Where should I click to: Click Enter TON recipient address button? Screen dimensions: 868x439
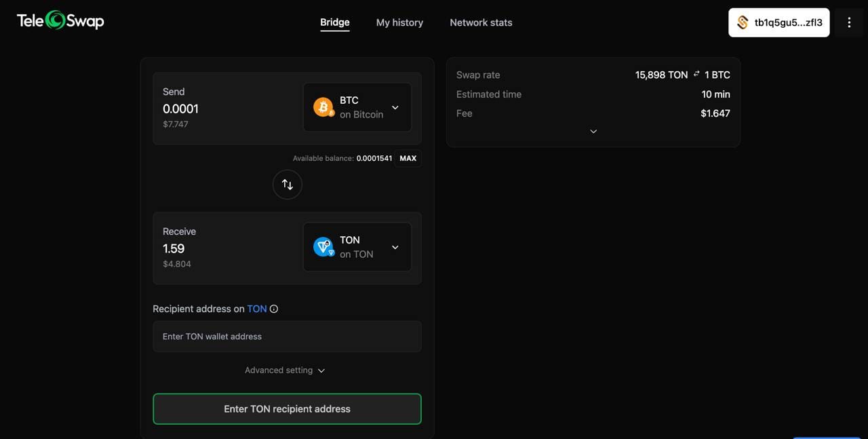287,409
